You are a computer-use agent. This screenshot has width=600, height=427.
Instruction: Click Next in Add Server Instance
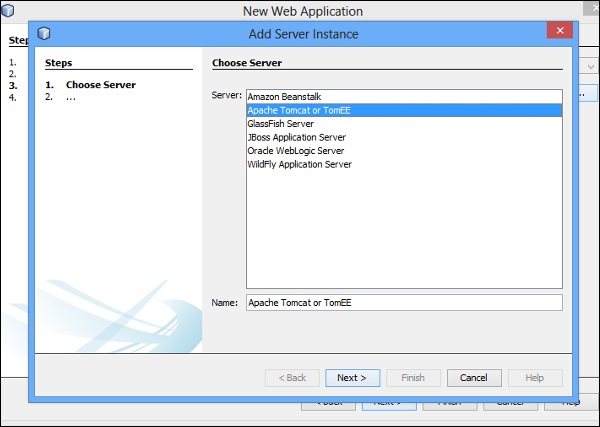(352, 378)
